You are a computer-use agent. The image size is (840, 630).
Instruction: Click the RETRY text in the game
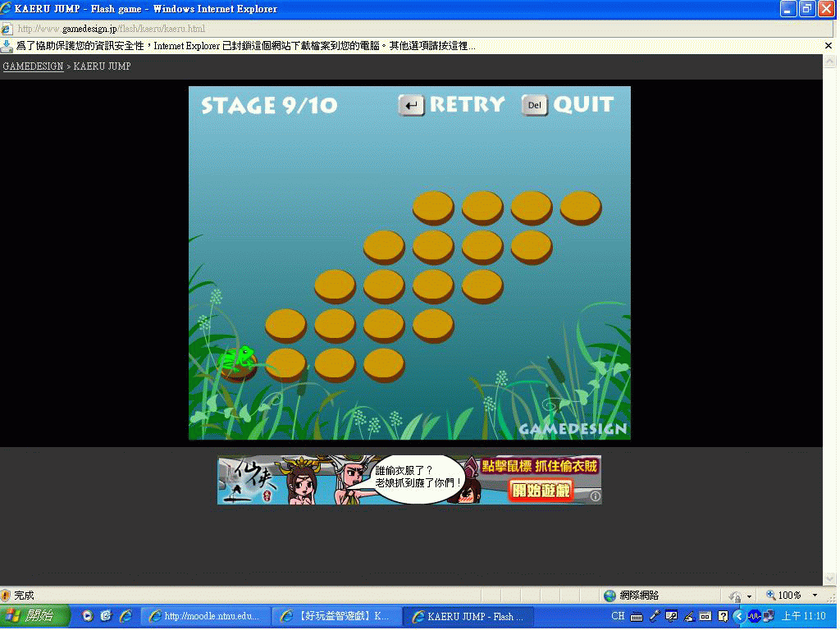[467, 105]
